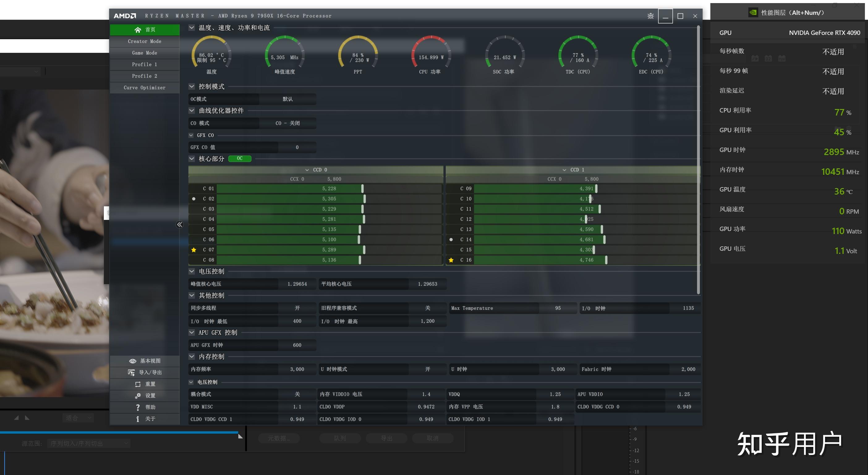Open 帮助 question mark help
868x475 pixels.
tap(138, 407)
